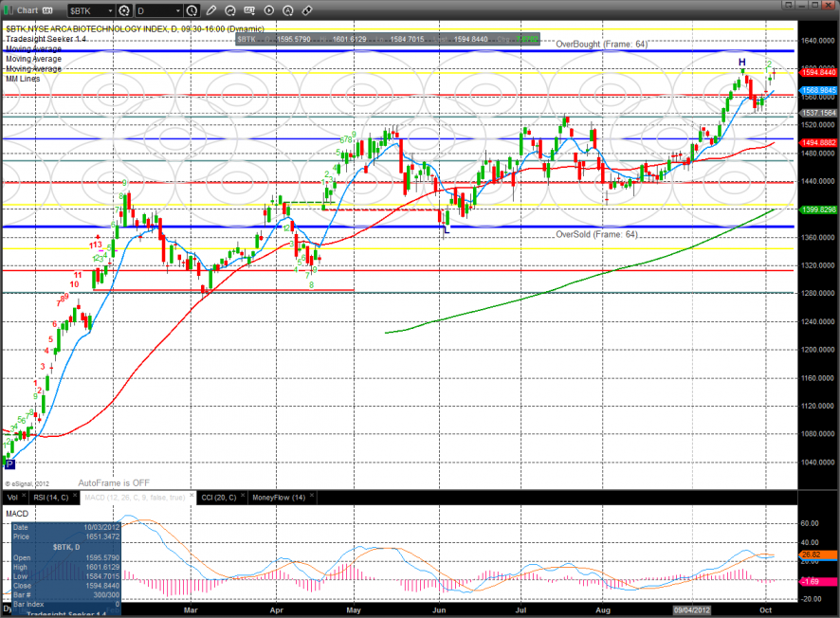This screenshot has height=618, width=840.
Task: Click the MM Lines study label
Action: [x=23, y=79]
